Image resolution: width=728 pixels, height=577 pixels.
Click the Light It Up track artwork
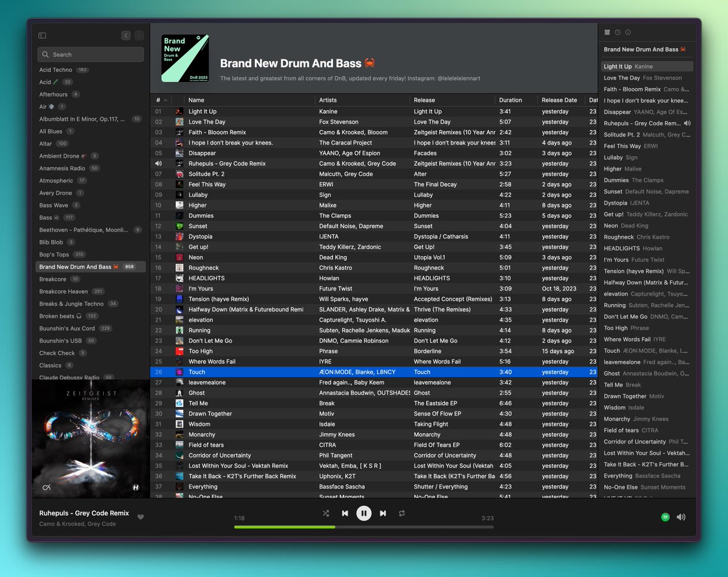(x=180, y=112)
